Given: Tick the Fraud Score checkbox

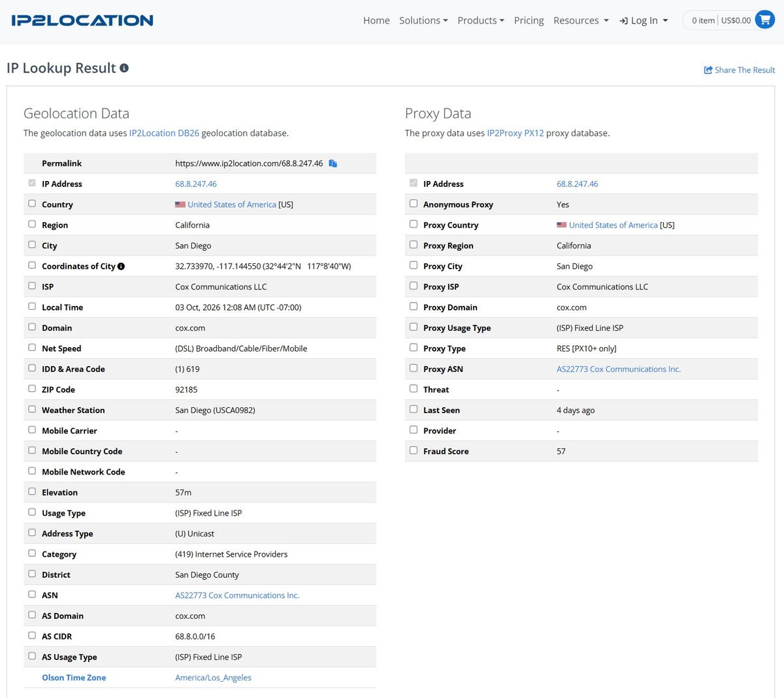Looking at the screenshot, I should coord(414,450).
